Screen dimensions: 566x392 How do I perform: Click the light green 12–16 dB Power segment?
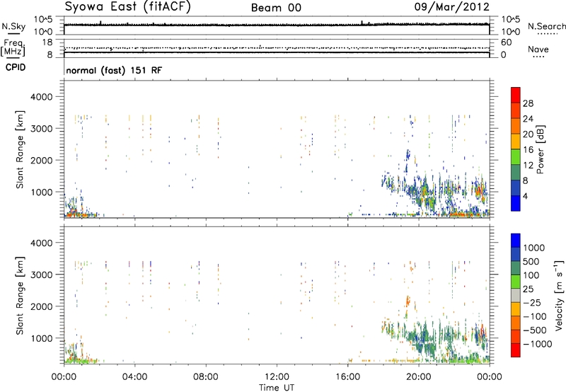pyautogui.click(x=516, y=157)
